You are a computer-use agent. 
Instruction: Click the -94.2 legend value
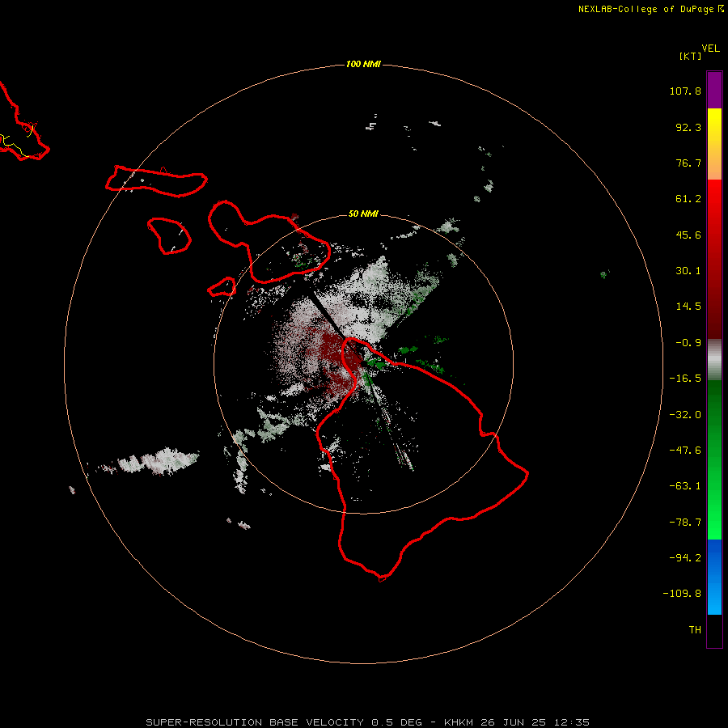[685, 557]
